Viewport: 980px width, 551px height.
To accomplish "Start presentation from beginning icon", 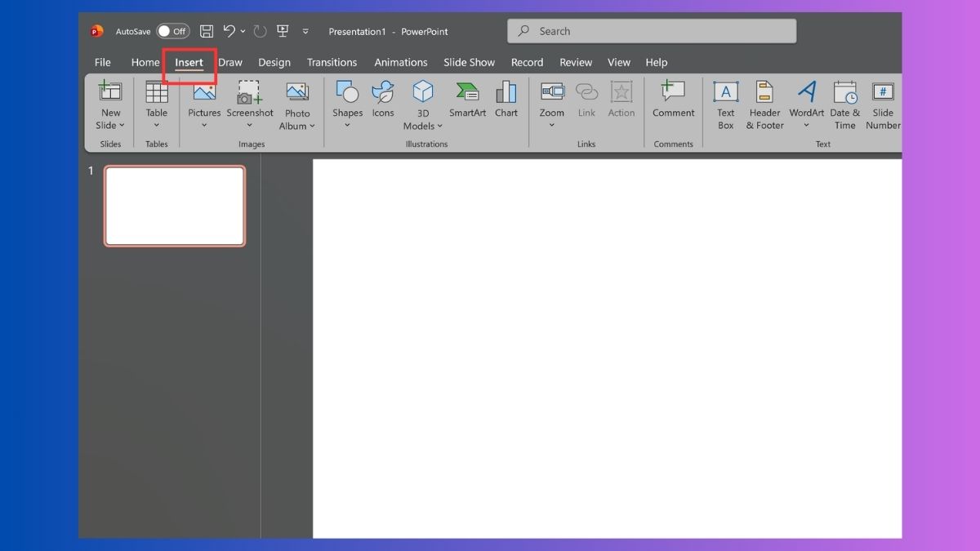I will point(283,31).
